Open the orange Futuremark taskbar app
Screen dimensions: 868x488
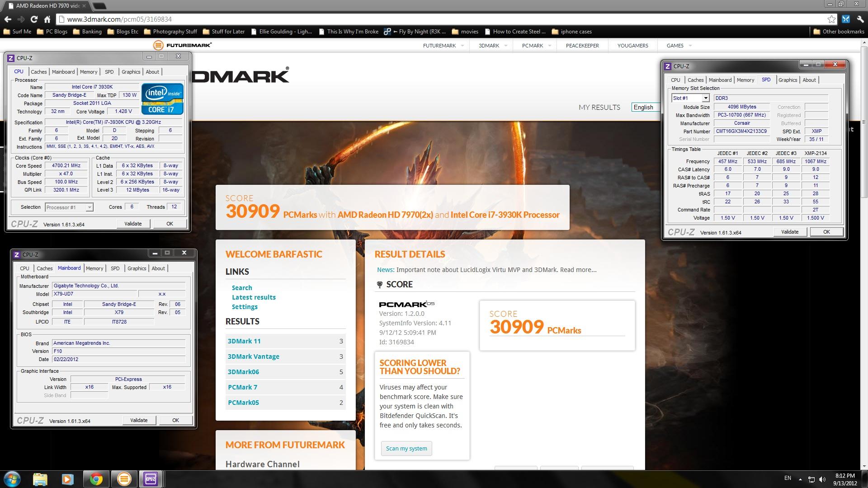click(123, 479)
